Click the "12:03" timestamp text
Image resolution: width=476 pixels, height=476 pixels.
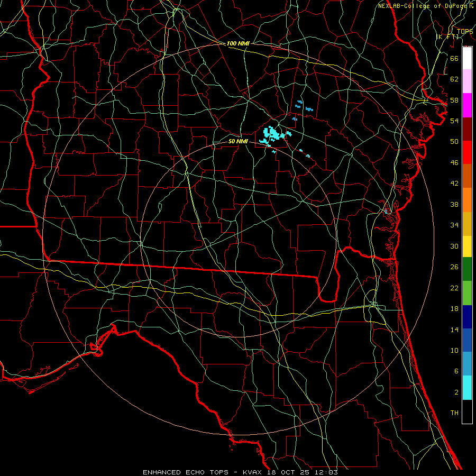[x=327, y=472]
